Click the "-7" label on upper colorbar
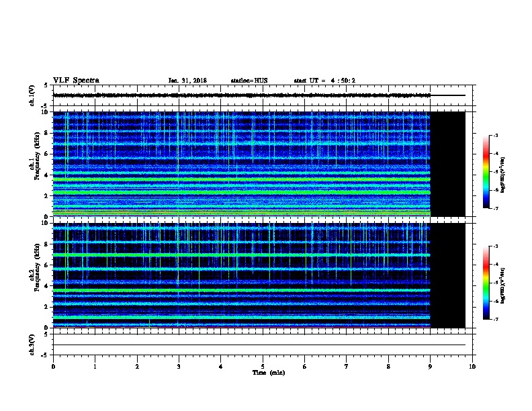The height and width of the screenshot is (411, 532). tap(495, 208)
